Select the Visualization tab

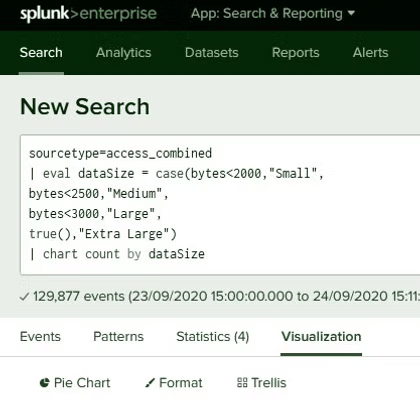point(321,336)
